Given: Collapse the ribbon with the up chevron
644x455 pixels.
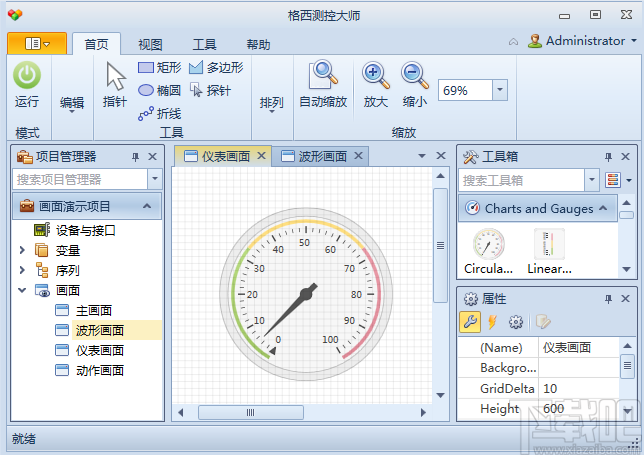Looking at the screenshot, I should tap(513, 41).
